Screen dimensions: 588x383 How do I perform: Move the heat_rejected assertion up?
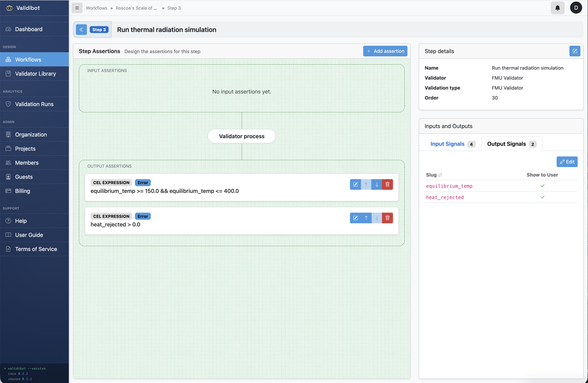pos(366,218)
